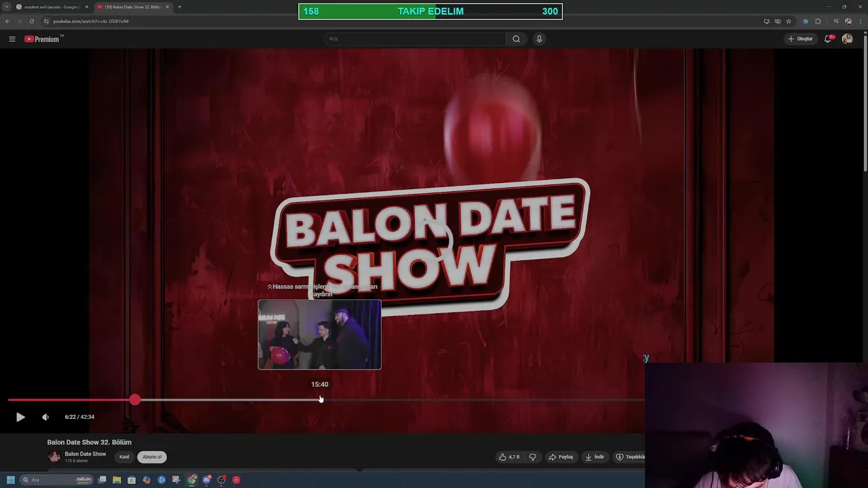Open the Windows Start menu
868x488 pixels.
(x=10, y=480)
